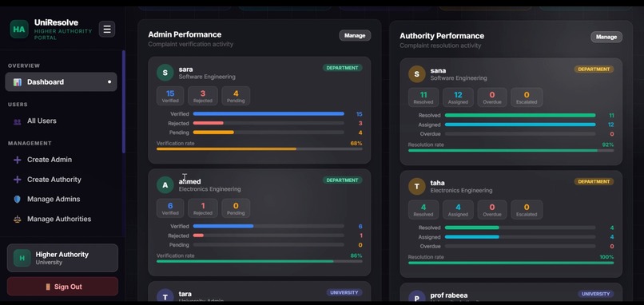
Task: Open the Dashboard menu item
Action: 61,81
